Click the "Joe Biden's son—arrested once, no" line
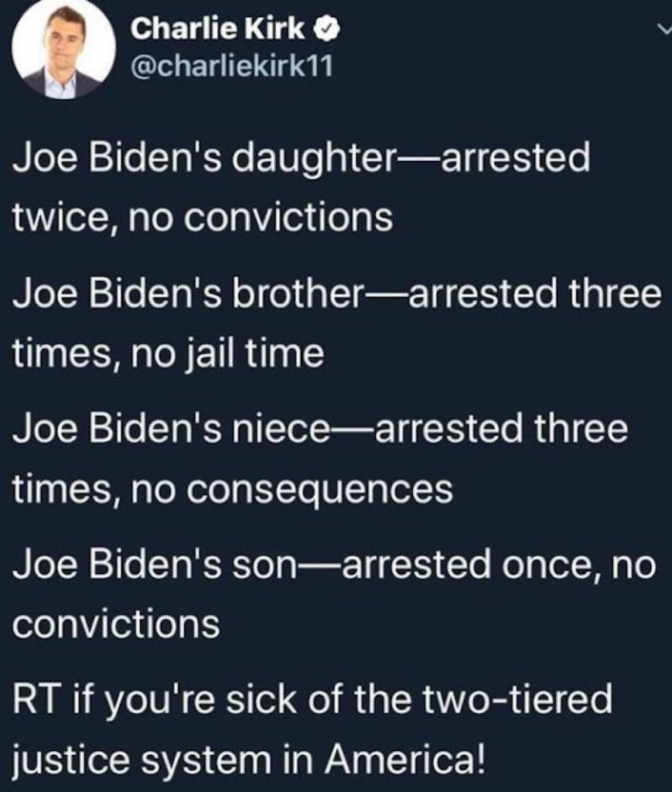672x792 pixels. click(334, 565)
